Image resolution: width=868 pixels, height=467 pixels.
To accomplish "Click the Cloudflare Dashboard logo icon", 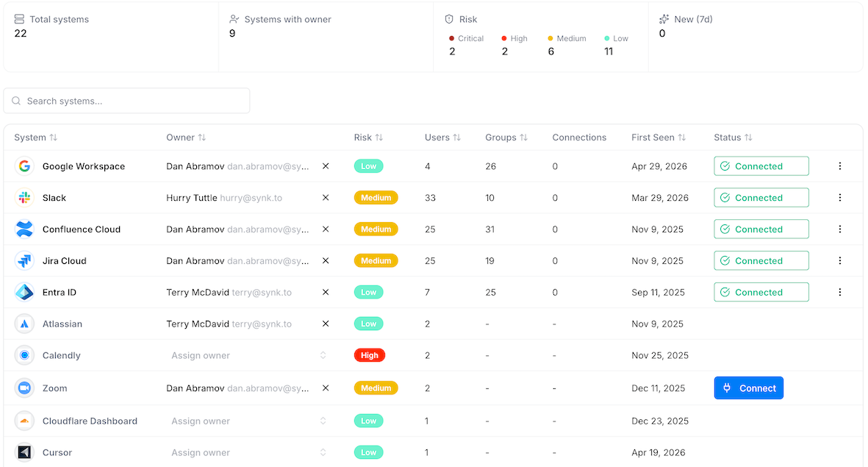I will coord(24,421).
